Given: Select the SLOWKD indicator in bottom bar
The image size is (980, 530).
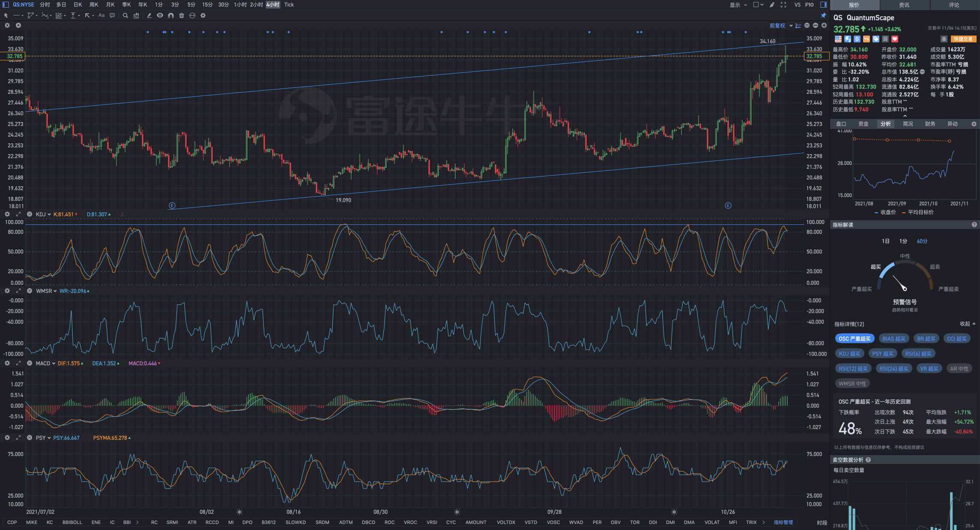Looking at the screenshot, I should click(x=296, y=522).
